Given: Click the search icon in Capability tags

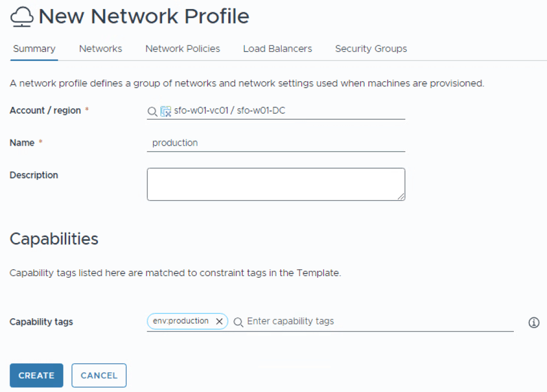Looking at the screenshot, I should click(238, 322).
